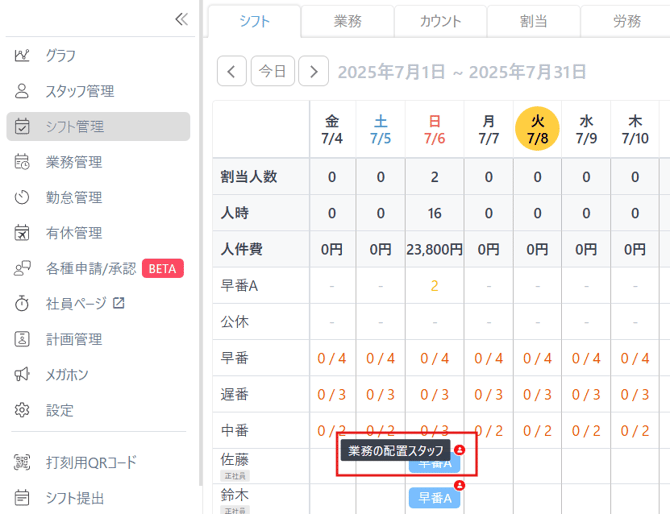This screenshot has height=514, width=670.
Task: Click the 有休管理 calendar icon
Action: point(23,233)
